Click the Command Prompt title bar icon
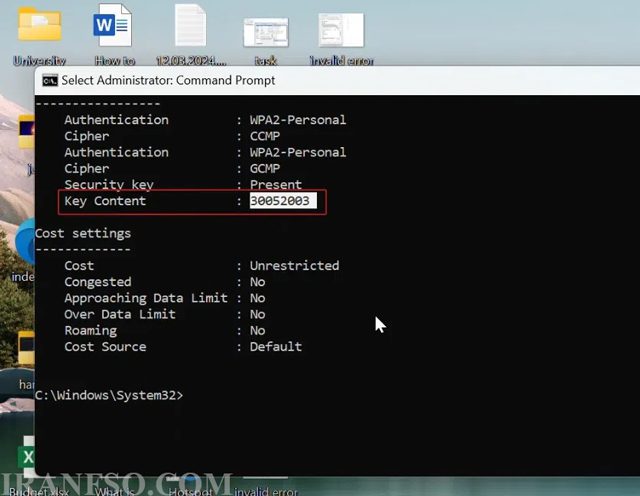 click(50, 81)
